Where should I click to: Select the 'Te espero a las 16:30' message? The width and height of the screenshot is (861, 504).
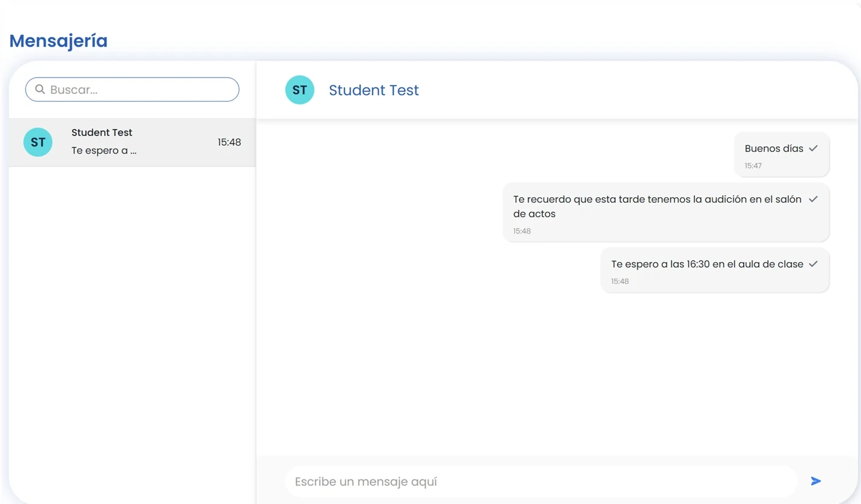707,264
